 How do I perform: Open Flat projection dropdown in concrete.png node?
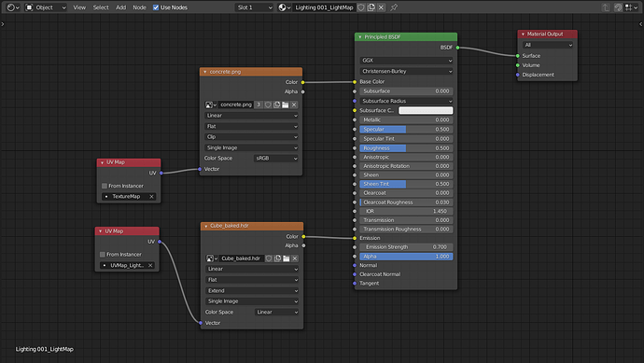pyautogui.click(x=251, y=127)
